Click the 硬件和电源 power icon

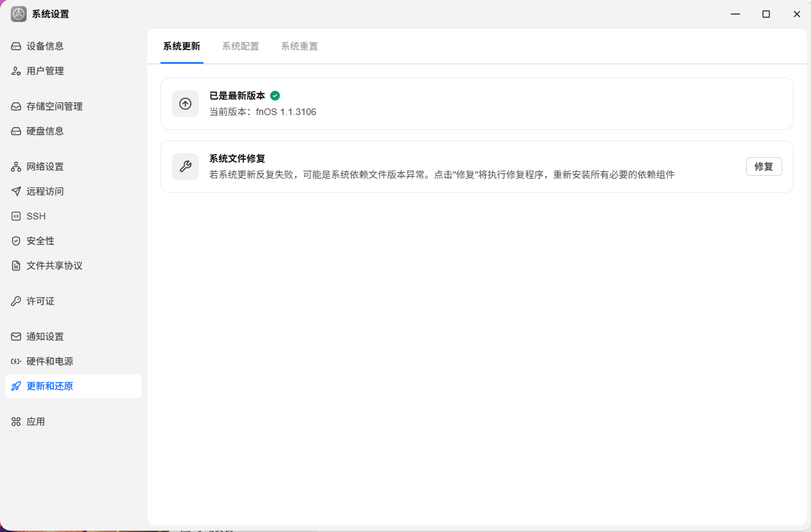pos(16,361)
